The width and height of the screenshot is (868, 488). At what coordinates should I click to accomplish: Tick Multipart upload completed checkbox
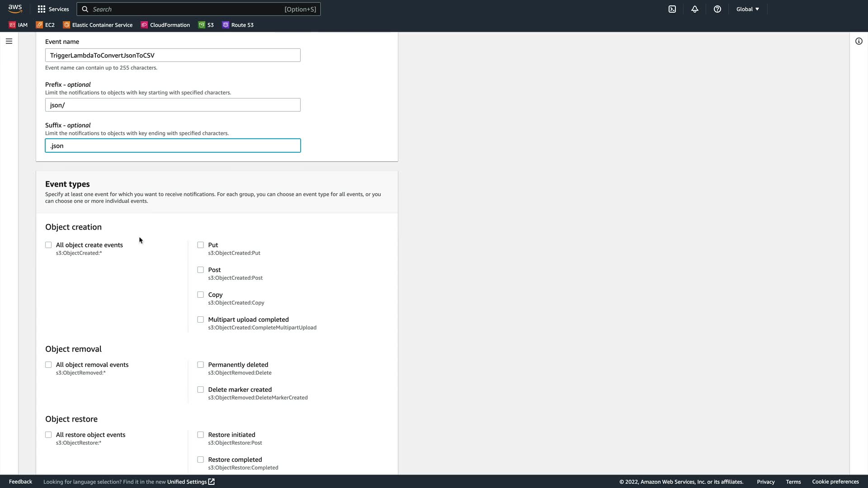200,319
